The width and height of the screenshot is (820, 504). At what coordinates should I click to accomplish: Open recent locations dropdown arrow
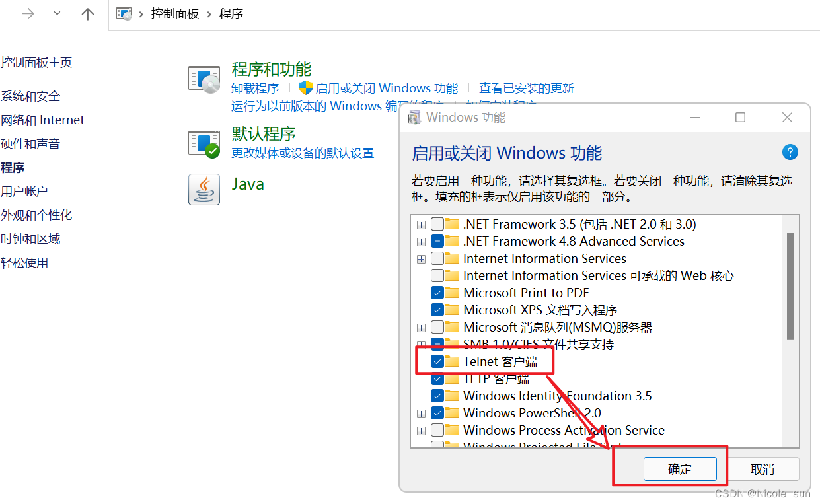57,14
